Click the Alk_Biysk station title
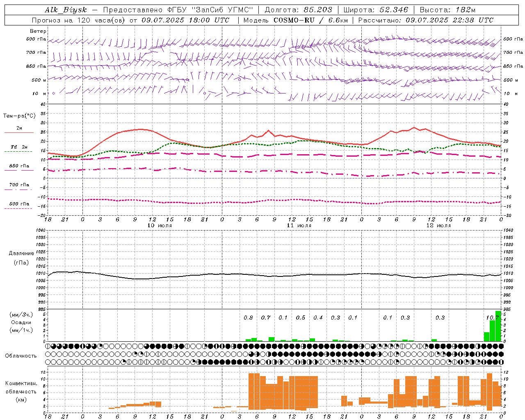 click(66, 10)
